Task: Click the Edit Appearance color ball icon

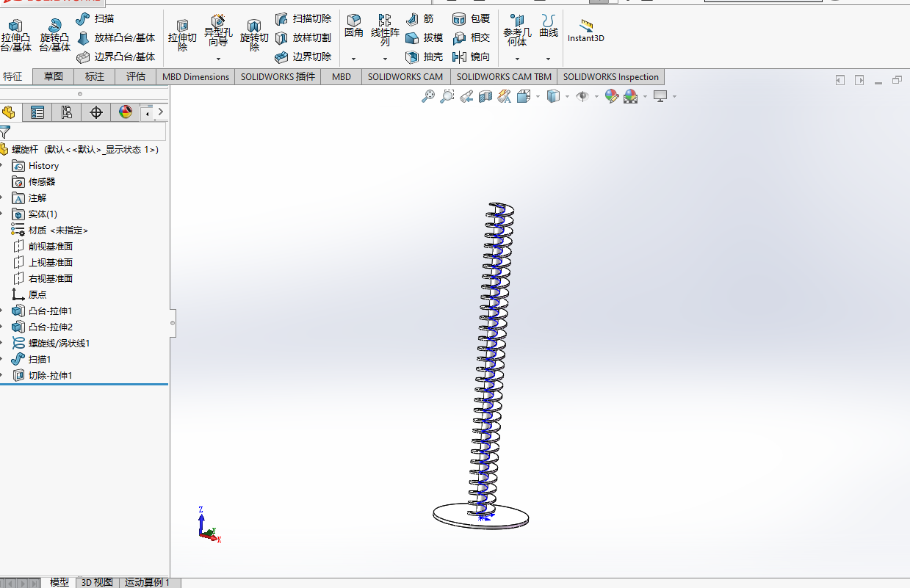Action: pos(611,96)
